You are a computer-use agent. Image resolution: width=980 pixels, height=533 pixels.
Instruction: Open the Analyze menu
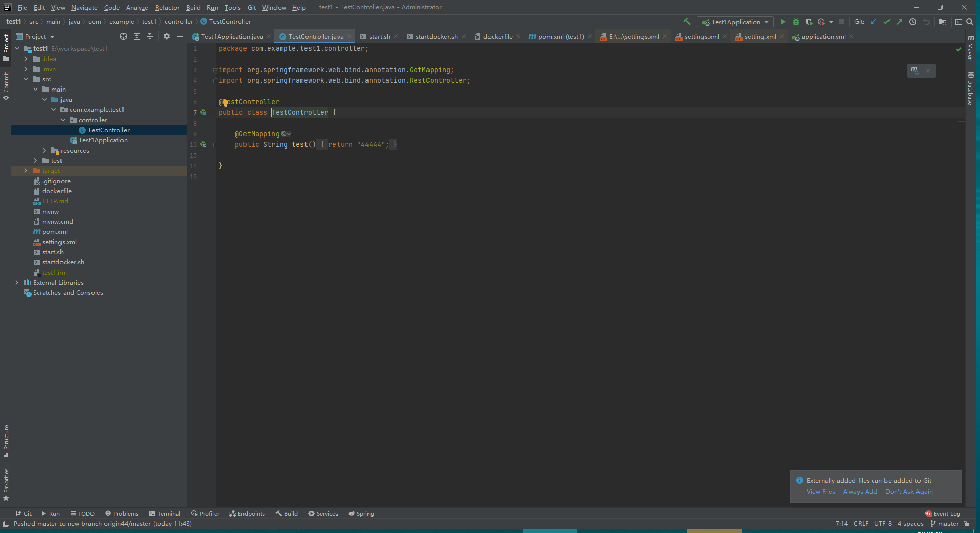click(x=137, y=7)
